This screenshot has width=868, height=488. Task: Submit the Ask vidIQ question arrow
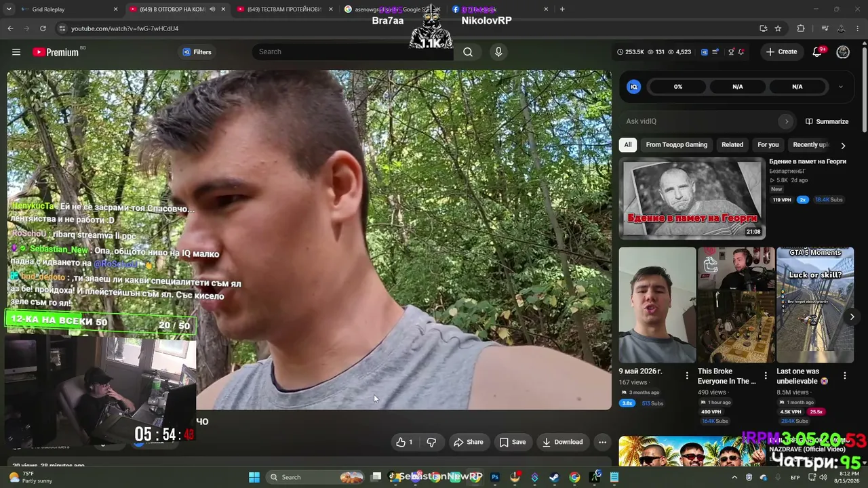click(x=787, y=121)
